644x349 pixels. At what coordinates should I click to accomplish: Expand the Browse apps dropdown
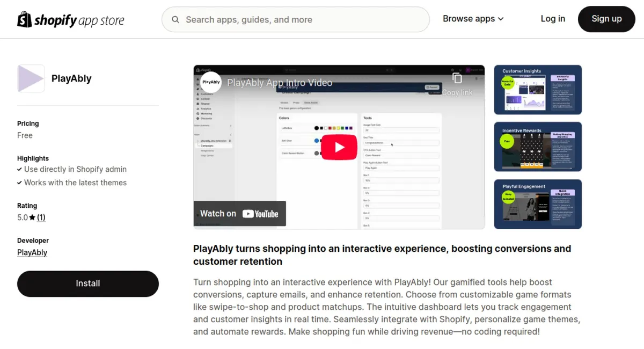tap(473, 19)
